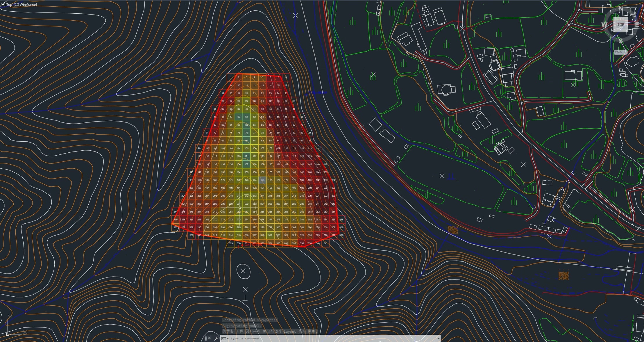Open the WCS coordinate system dropdown
The width and height of the screenshot is (644, 342).
pos(620,52)
